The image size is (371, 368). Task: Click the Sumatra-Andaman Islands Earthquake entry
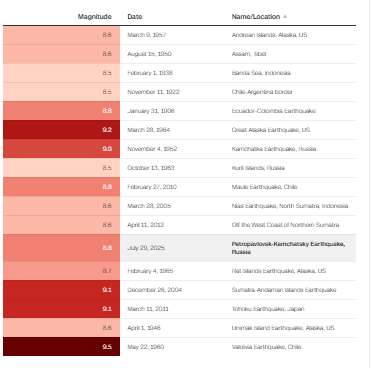[284, 290]
